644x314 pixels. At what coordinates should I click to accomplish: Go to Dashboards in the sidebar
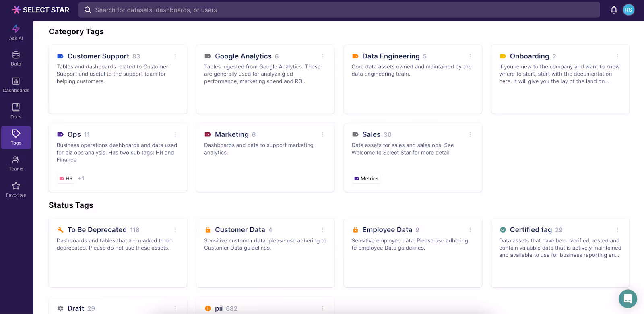tap(16, 85)
